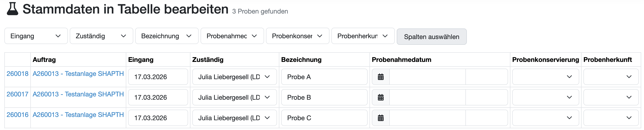Open calendar picker for Probe B row
644x130 pixels.
[x=381, y=97]
